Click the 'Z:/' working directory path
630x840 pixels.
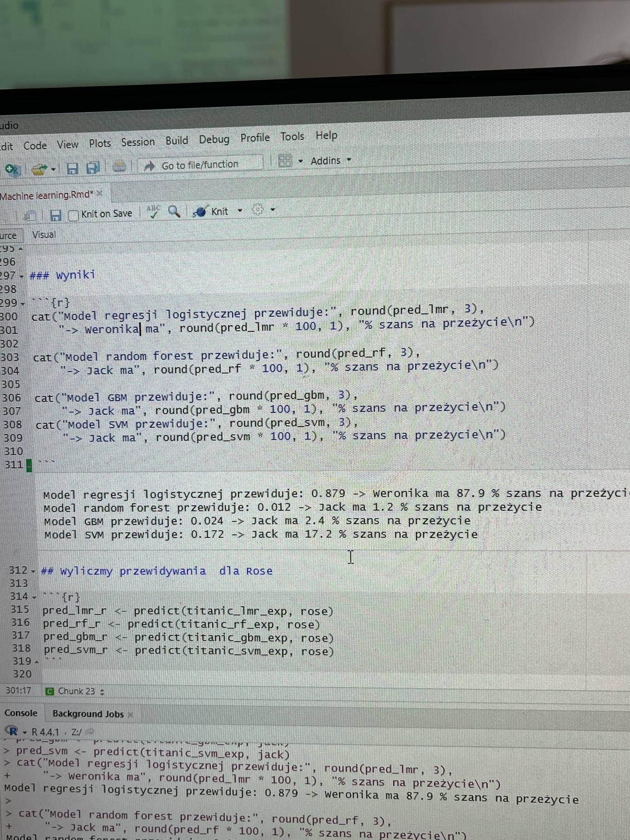76,732
